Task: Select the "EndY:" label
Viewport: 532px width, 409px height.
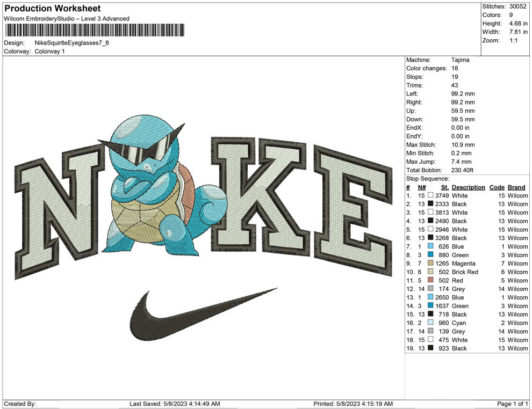Action: point(414,136)
